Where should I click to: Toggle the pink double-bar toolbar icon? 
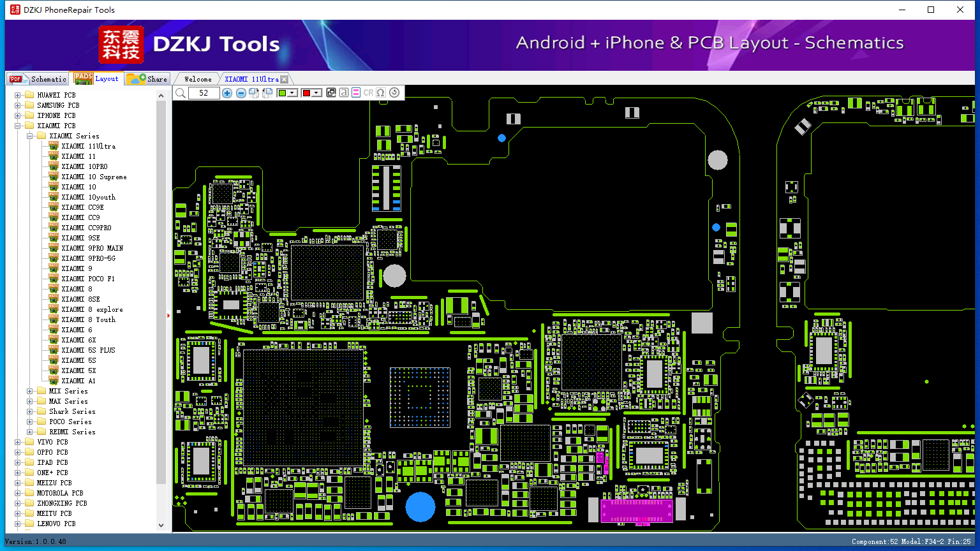point(356,93)
